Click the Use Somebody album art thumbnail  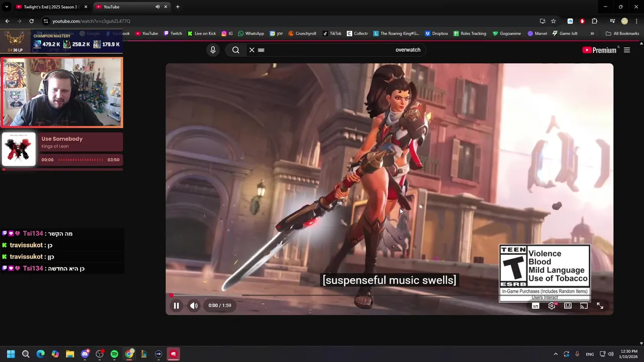(x=19, y=149)
